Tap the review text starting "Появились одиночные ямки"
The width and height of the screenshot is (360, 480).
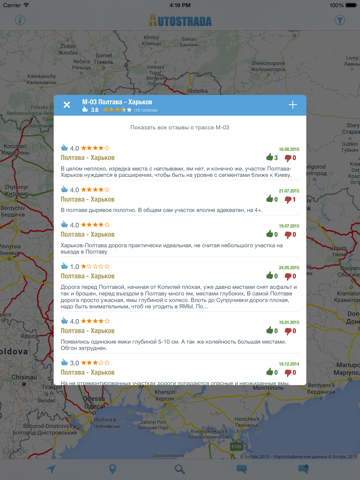(173, 345)
